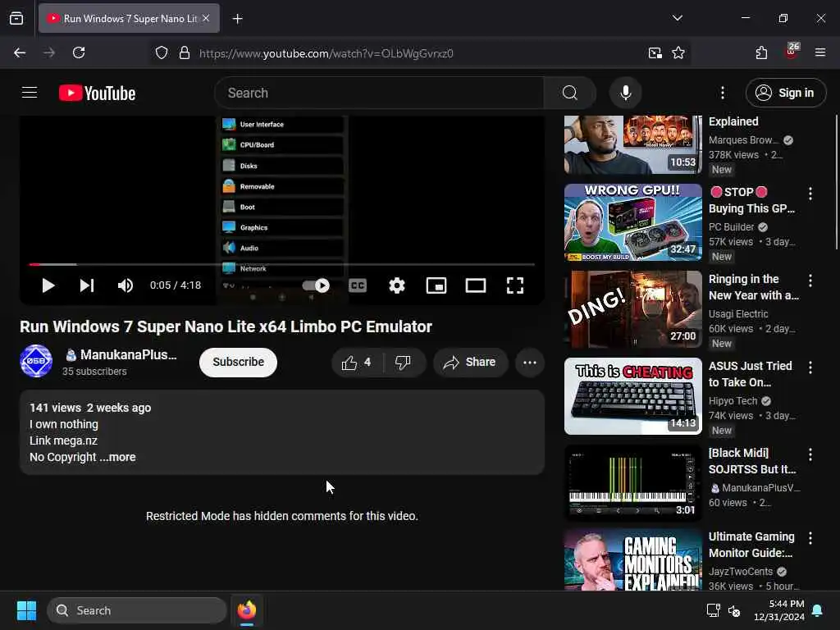Bookmark this page star
This screenshot has width=840, height=630.
pyautogui.click(x=678, y=53)
